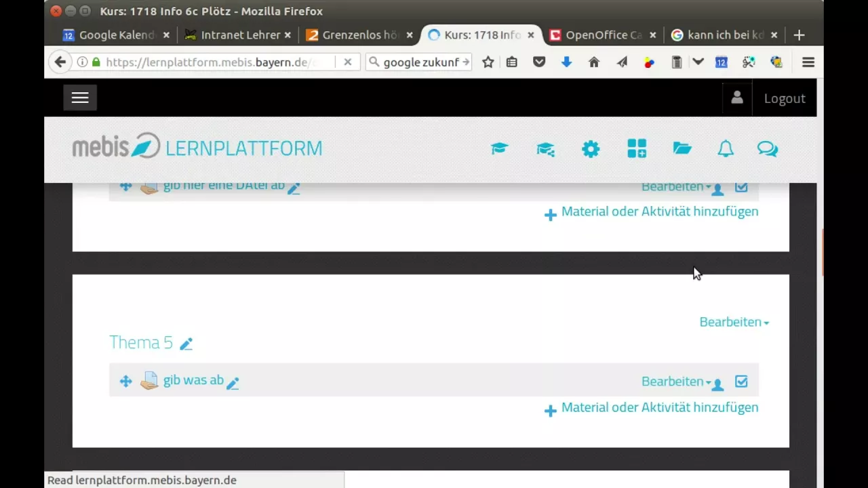Click the scissors screenshot extension icon
The image size is (868, 488).
[749, 62]
